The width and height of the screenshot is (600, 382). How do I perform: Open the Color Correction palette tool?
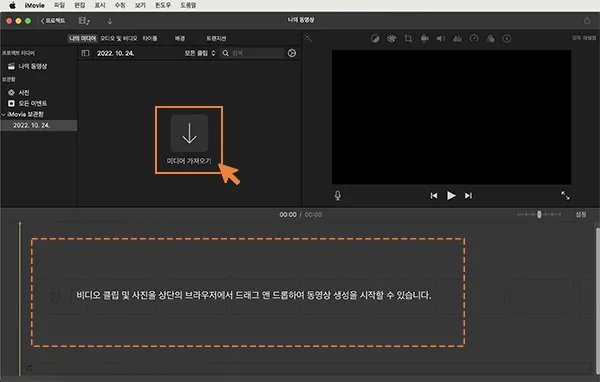pyautogui.click(x=391, y=39)
